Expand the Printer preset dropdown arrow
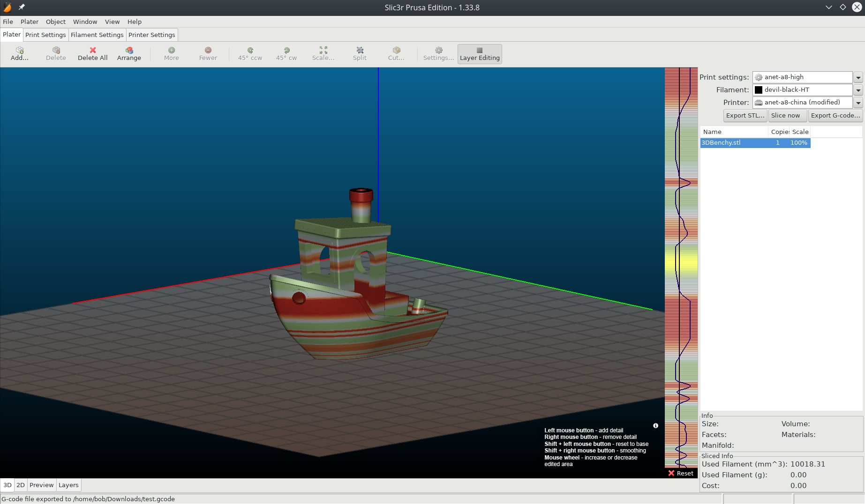Image resolution: width=865 pixels, height=504 pixels. click(x=858, y=103)
